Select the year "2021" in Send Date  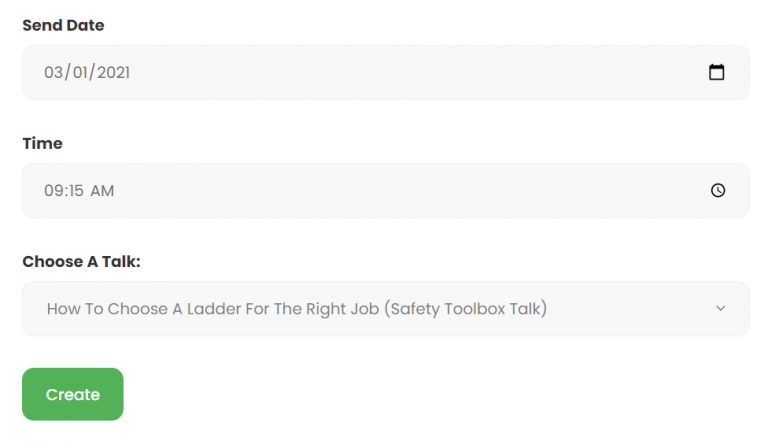point(115,72)
